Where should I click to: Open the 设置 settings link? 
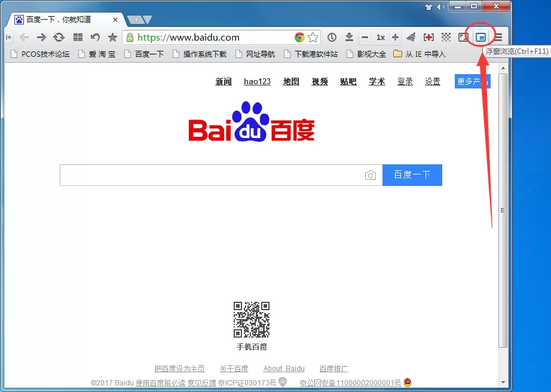tap(433, 81)
